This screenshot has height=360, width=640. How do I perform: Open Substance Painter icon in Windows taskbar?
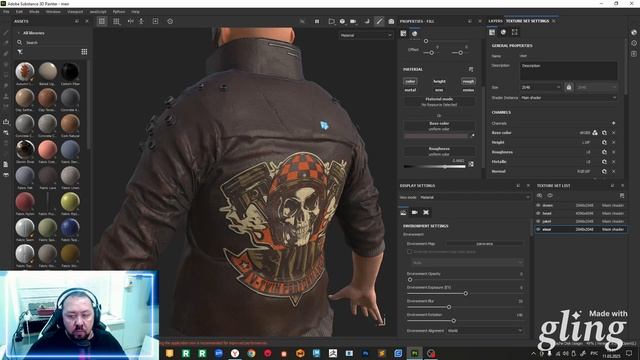click(415, 353)
